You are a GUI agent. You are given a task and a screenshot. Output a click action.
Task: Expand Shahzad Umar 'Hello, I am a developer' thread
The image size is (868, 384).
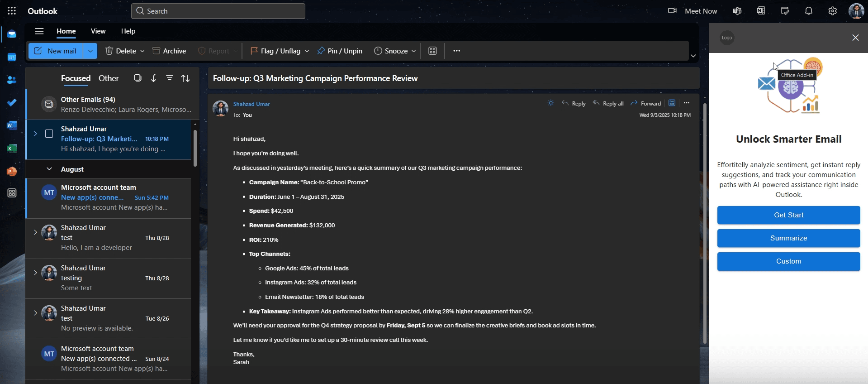tap(35, 232)
